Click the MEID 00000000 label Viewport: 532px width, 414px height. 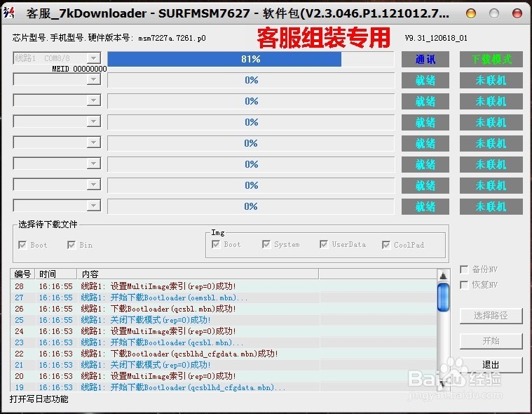pyautogui.click(x=79, y=69)
